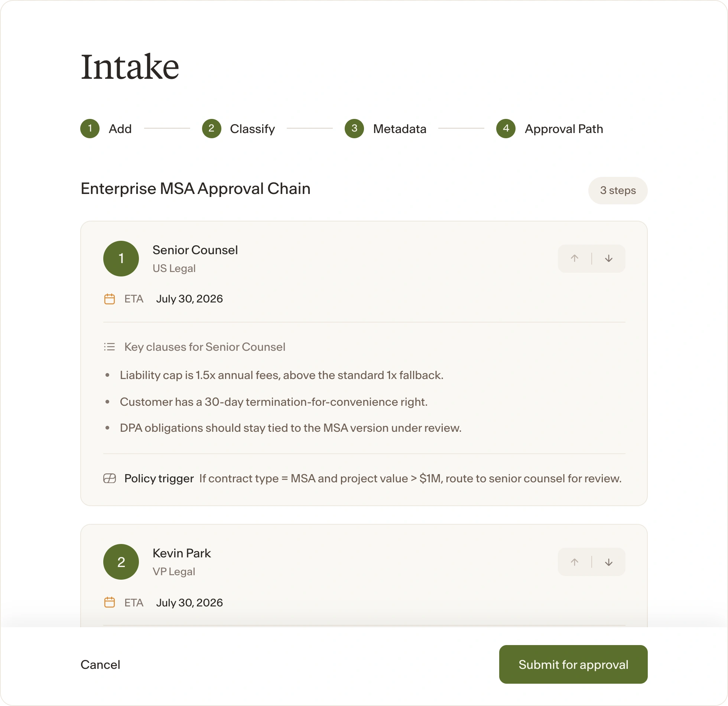728x706 pixels.
Task: Click the key clauses list icon
Action: [110, 347]
